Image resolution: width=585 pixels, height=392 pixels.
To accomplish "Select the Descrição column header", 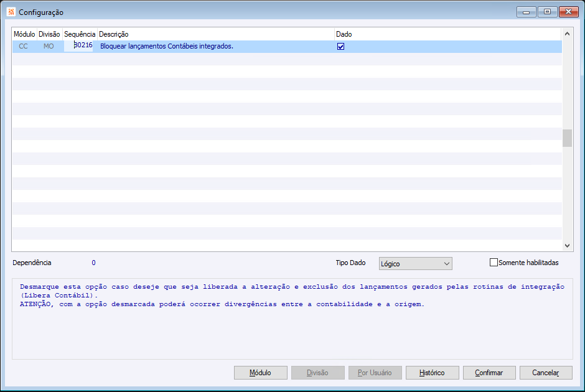I will (216, 34).
